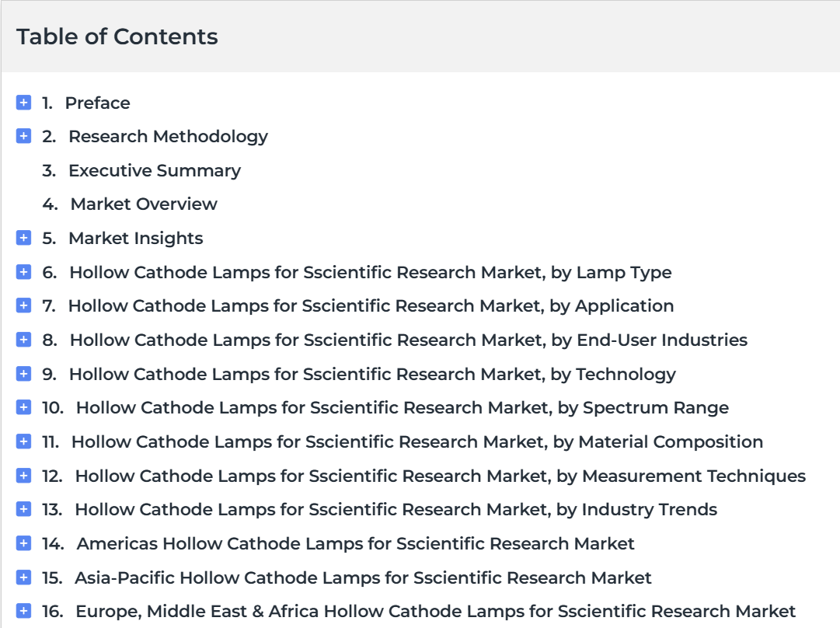840x628 pixels.
Task: Select the Preface title text
Action: tap(97, 103)
